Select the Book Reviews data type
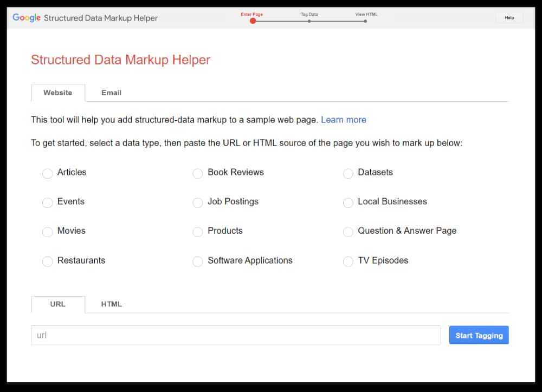Screen dimensions: 542x392 point(198,173)
